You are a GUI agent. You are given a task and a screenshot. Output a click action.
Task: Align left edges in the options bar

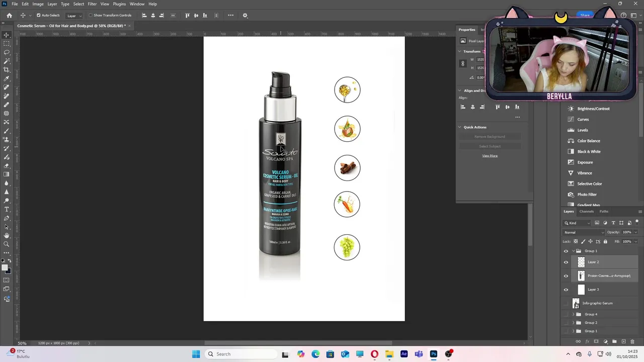(144, 15)
